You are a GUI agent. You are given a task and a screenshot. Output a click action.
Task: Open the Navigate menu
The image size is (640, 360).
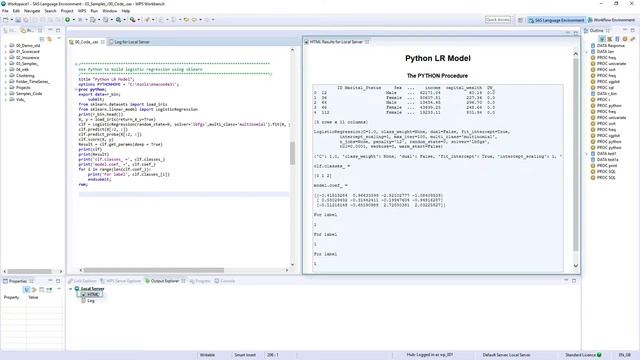32,11
